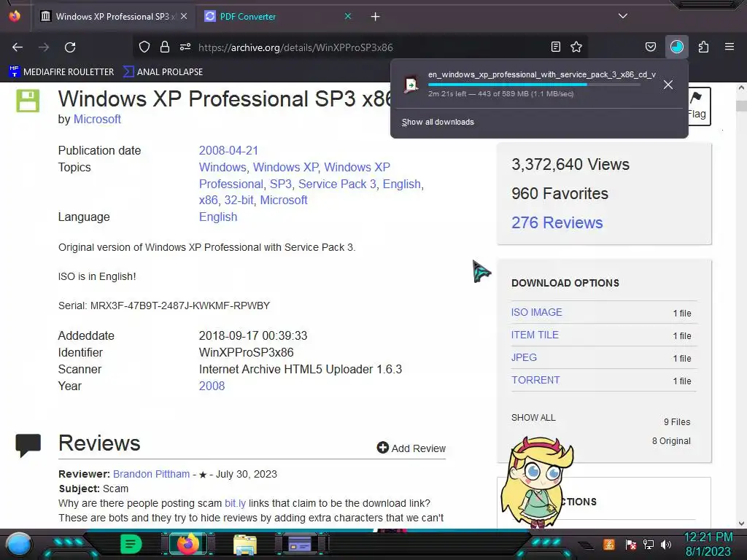Bookmark this page with the star
747x560 pixels.
(576, 47)
